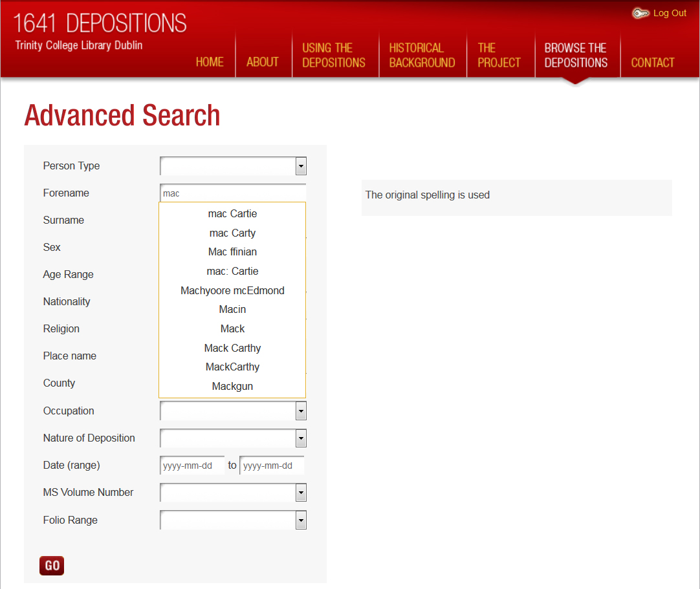Image resolution: width=700 pixels, height=589 pixels.
Task: Select Browse the Depositions tab
Action: coord(576,55)
